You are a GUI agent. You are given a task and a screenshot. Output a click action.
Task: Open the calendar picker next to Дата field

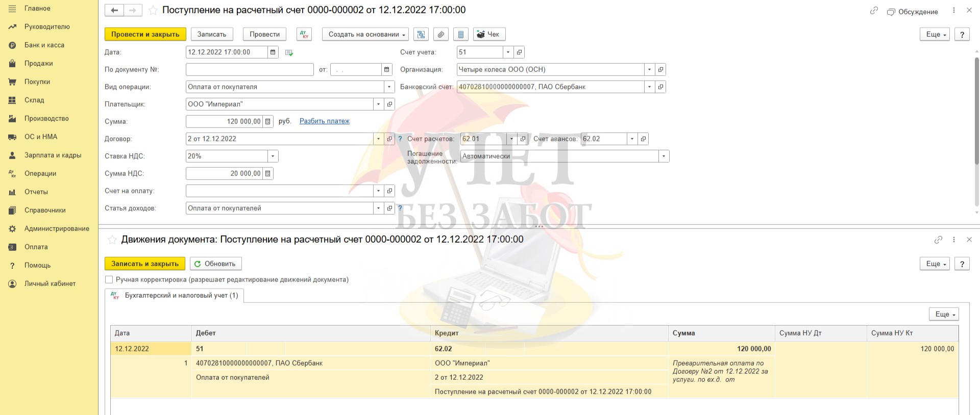pyautogui.click(x=273, y=52)
